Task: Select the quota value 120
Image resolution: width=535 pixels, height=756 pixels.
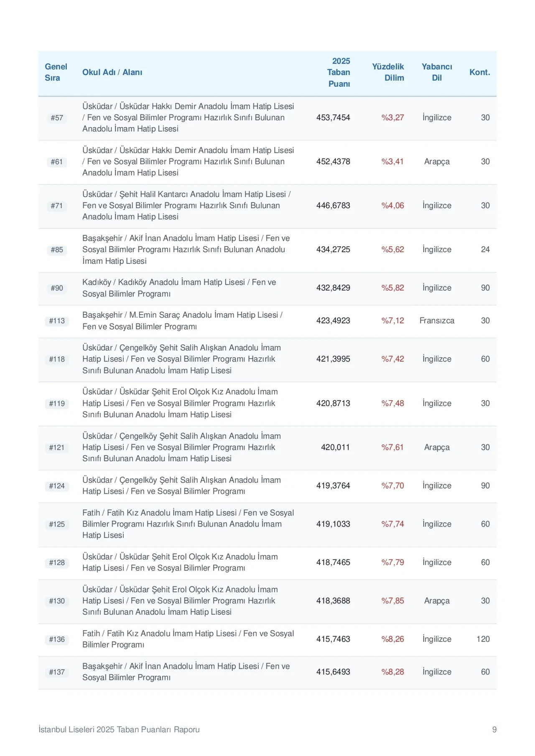Action: coord(483,639)
